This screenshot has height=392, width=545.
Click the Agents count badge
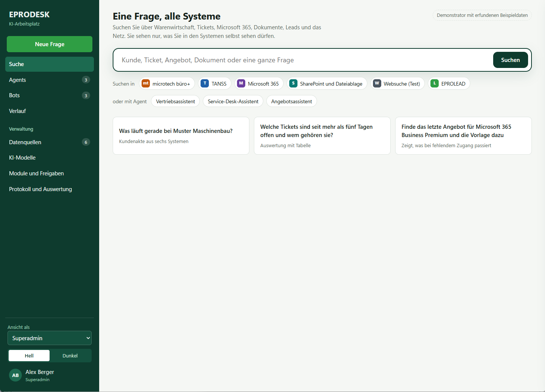point(86,80)
